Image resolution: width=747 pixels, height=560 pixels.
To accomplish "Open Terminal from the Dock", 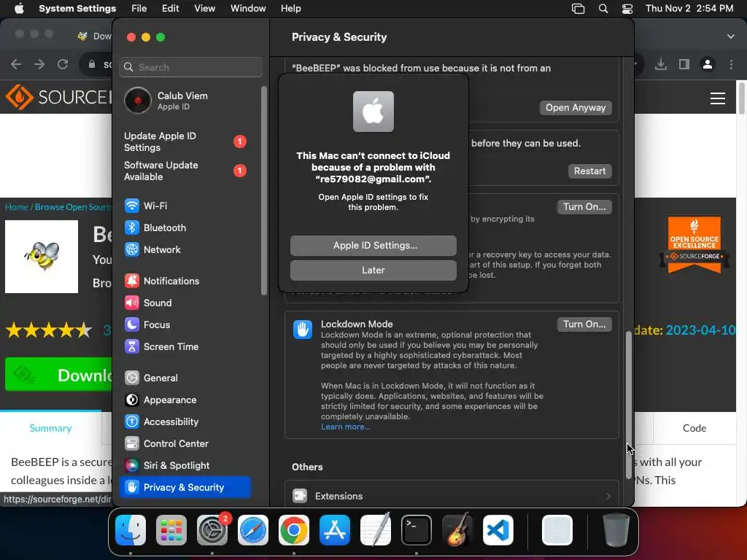I will coord(417,530).
